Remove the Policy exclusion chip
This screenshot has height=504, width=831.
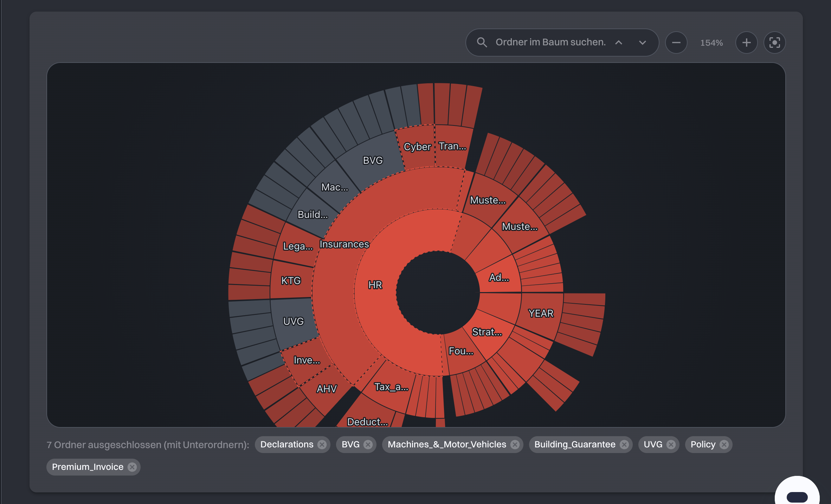click(724, 445)
